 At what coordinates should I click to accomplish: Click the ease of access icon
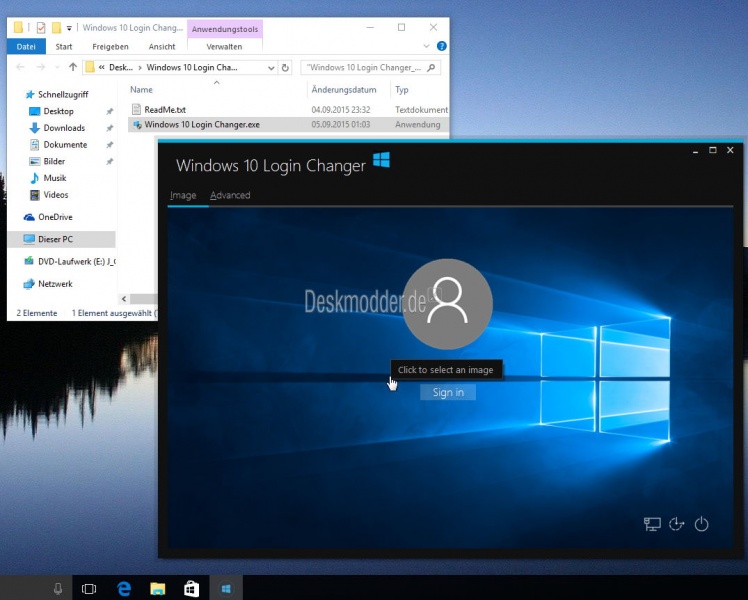coord(677,523)
